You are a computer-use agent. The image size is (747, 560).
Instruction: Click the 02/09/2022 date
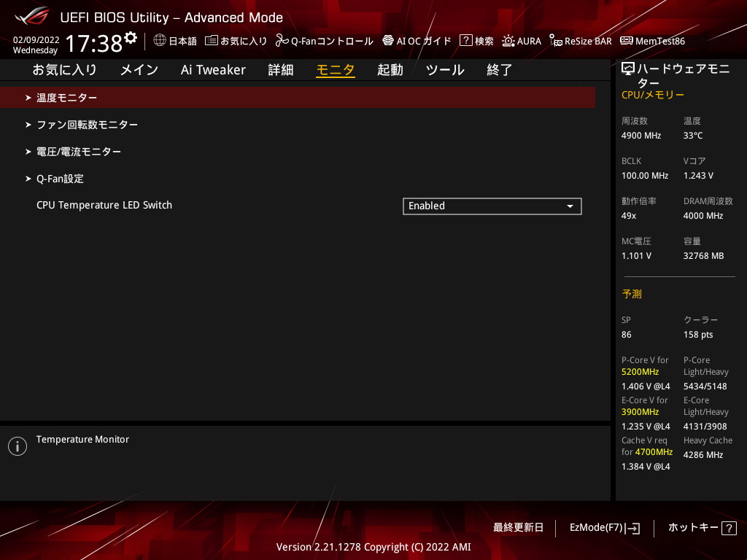[x=36, y=40]
